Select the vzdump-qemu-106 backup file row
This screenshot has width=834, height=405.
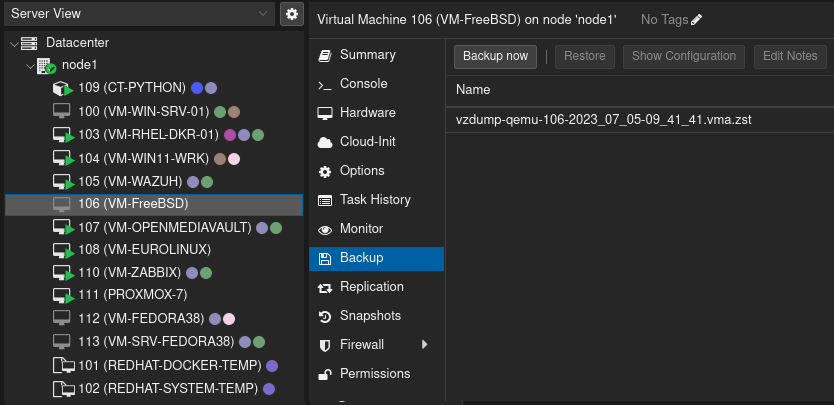pyautogui.click(x=603, y=120)
